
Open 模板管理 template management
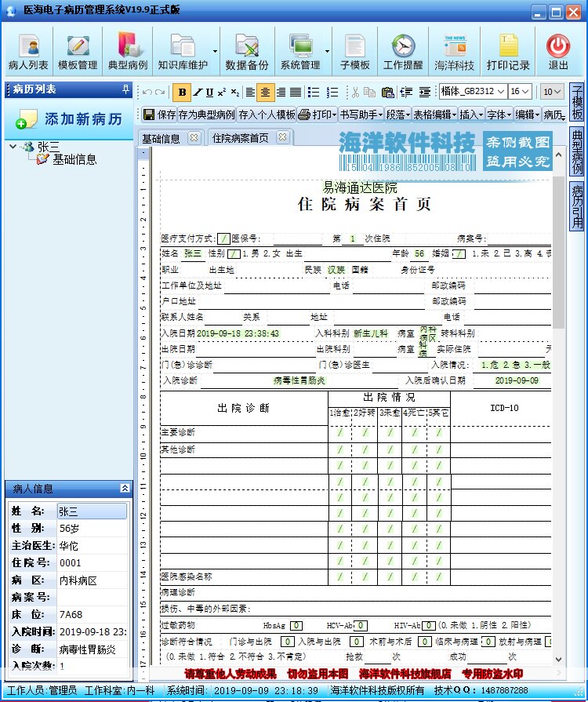pos(78,52)
